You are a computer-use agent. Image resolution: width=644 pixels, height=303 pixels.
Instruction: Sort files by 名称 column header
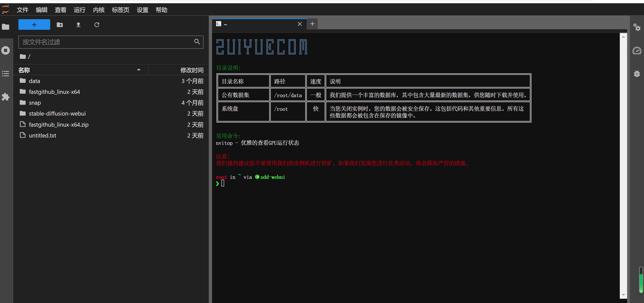[x=81, y=70]
